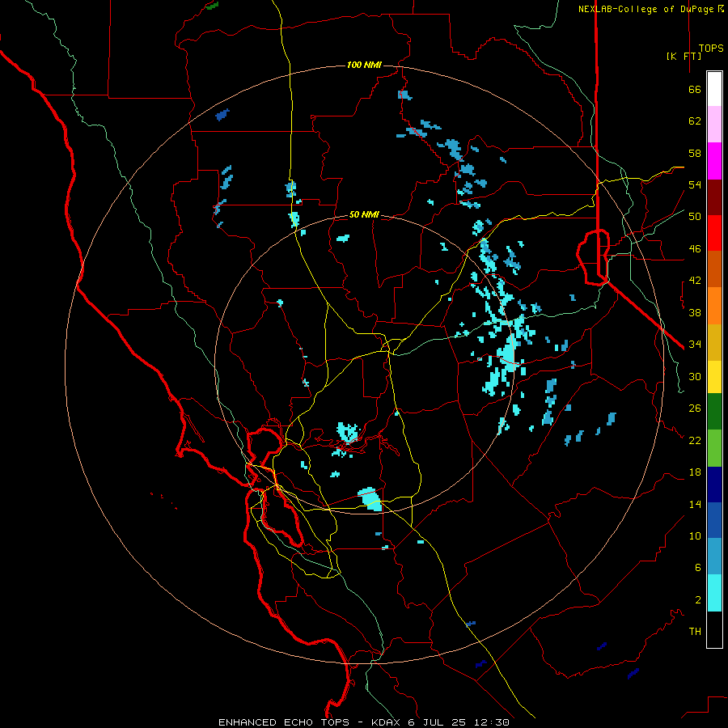This screenshot has width=728, height=728.
Task: Click the ENHANCED ECHO TOPS caption text
Action: tap(284, 722)
